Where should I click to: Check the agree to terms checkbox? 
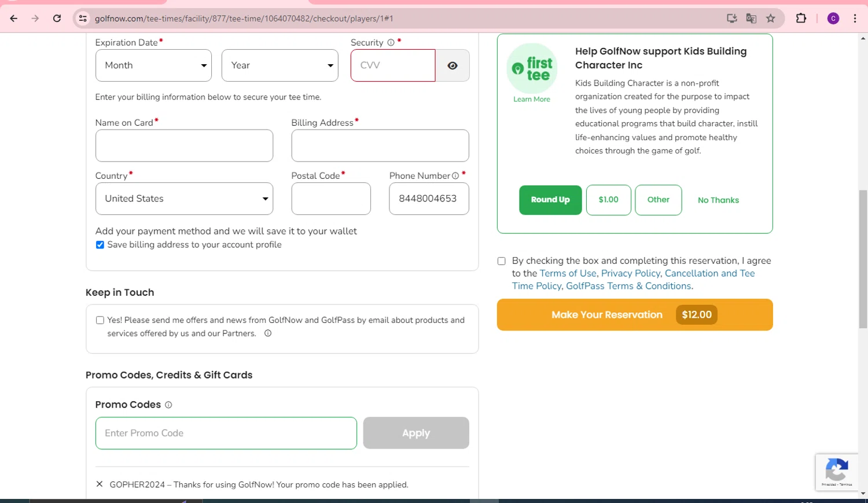tap(502, 261)
